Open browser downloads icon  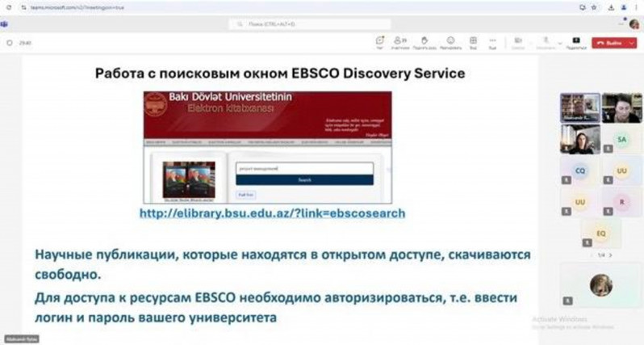(612, 7)
